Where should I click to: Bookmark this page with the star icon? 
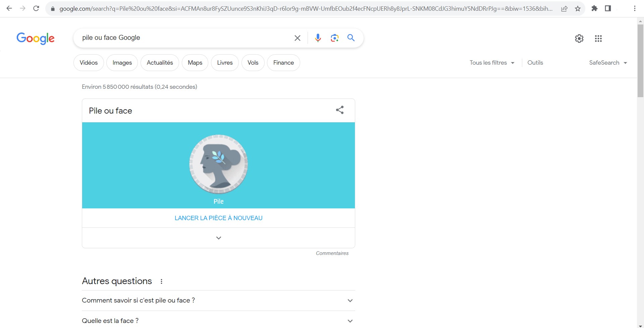[x=578, y=9]
